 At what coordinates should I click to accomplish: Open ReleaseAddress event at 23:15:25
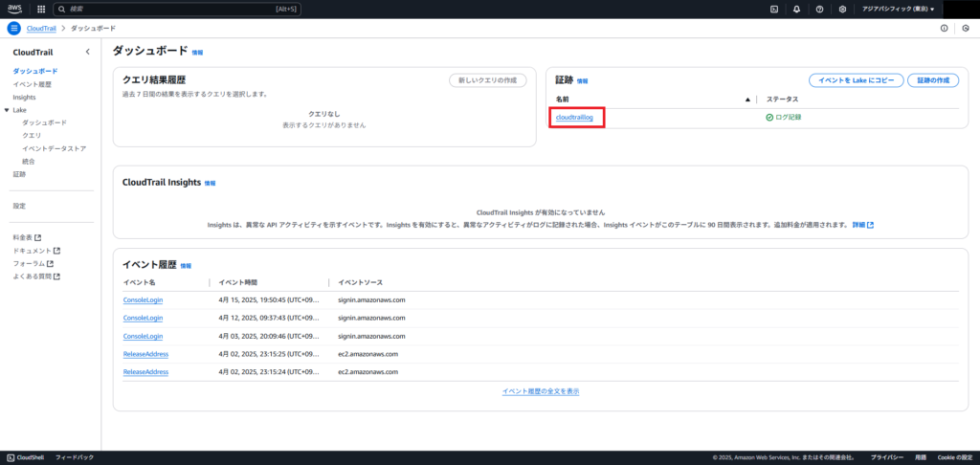click(145, 354)
